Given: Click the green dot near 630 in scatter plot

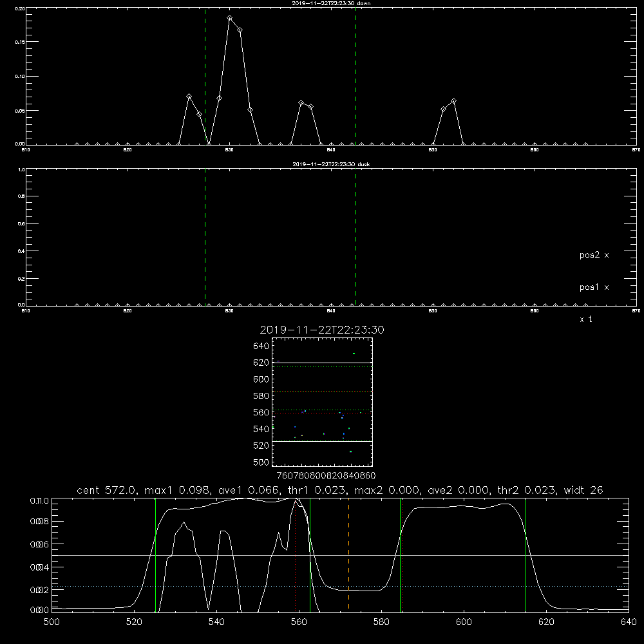Looking at the screenshot, I should coord(354,354).
